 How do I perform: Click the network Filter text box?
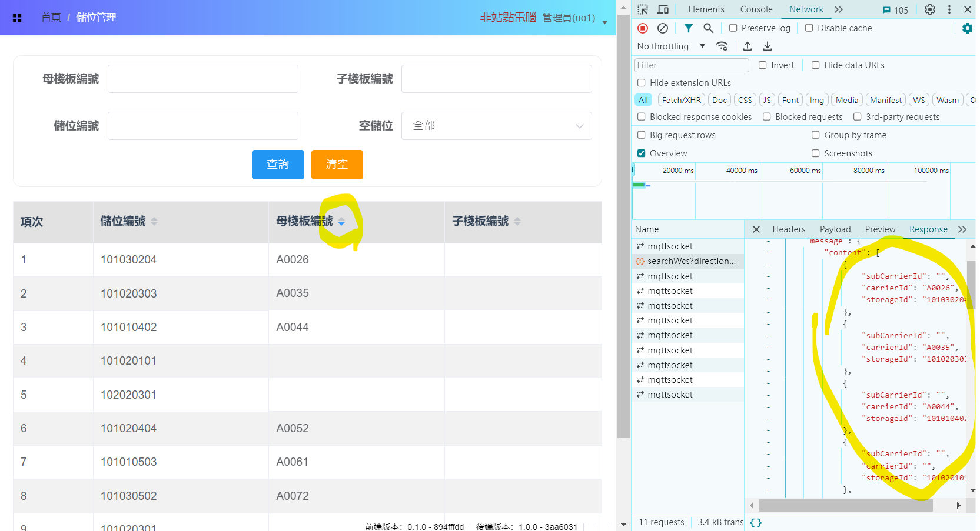[692, 65]
